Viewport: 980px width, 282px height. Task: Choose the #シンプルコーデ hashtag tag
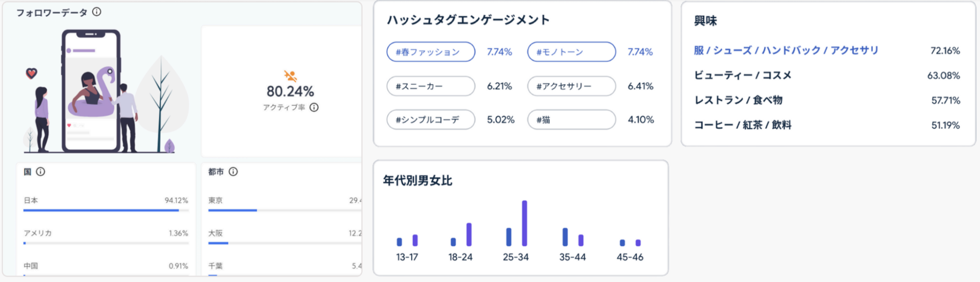pyautogui.click(x=431, y=119)
